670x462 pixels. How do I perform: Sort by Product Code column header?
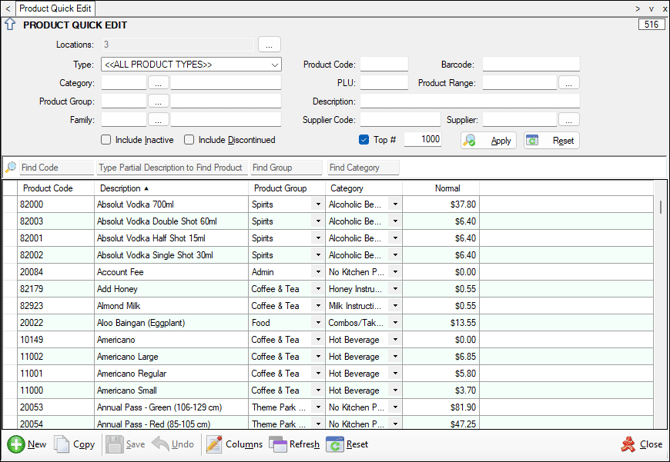tap(56, 188)
